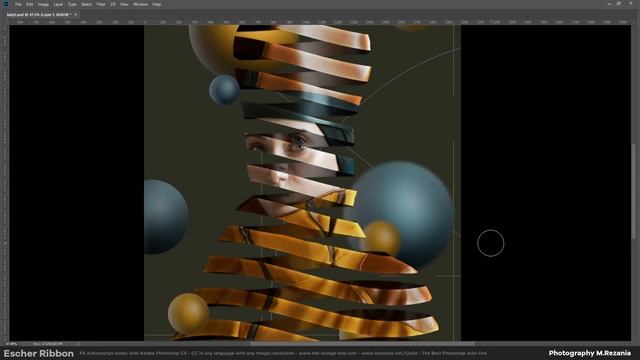This screenshot has height=360, width=640.
Task: Click the vertical scrollbar thumb
Action: point(633,192)
